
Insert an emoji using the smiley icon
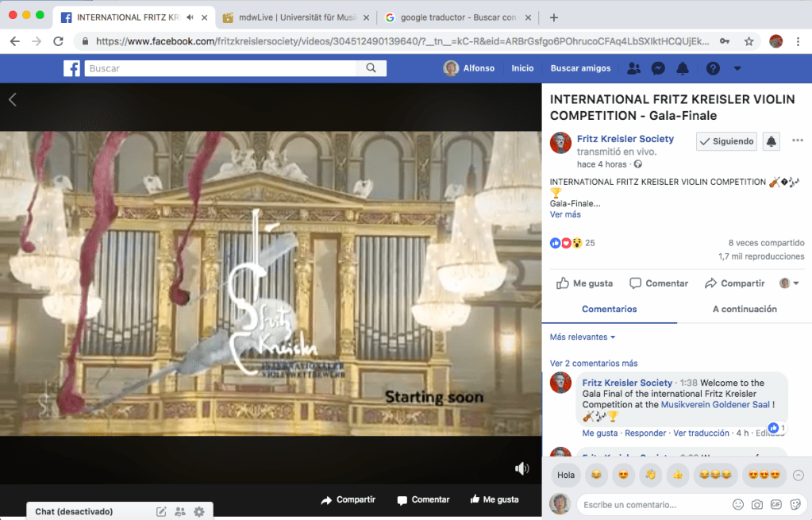[x=738, y=504]
